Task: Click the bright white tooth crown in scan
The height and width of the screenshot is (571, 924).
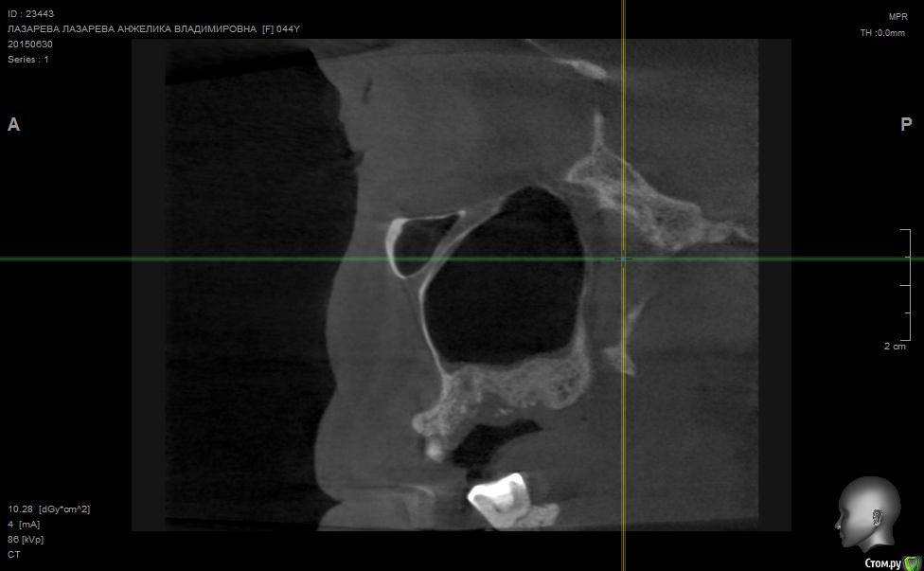Action: (x=497, y=494)
